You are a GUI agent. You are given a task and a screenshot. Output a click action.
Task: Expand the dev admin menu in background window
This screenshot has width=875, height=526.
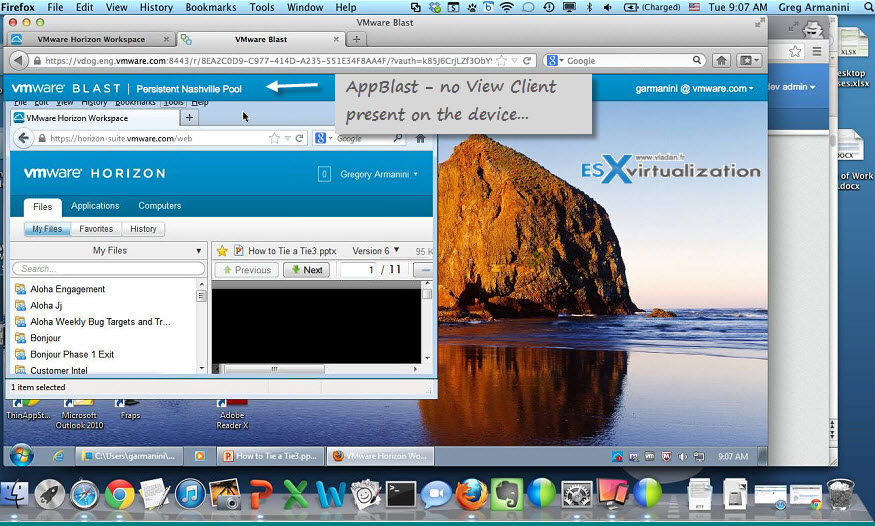[x=792, y=87]
